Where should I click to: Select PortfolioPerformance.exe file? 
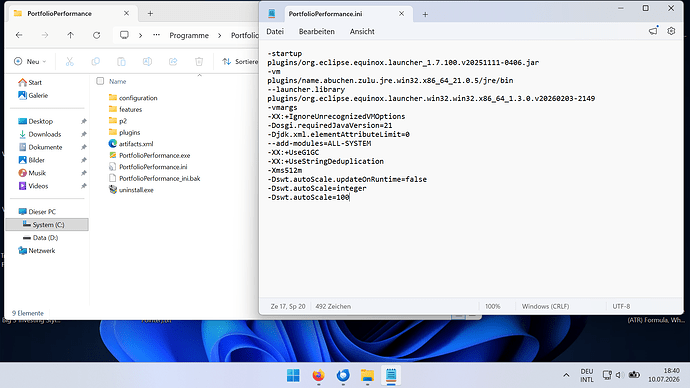(x=150, y=155)
